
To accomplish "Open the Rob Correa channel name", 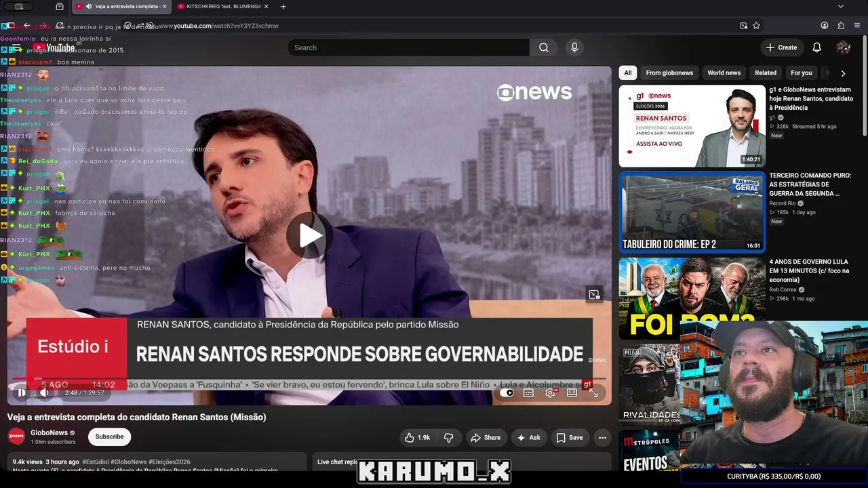I will [783, 289].
